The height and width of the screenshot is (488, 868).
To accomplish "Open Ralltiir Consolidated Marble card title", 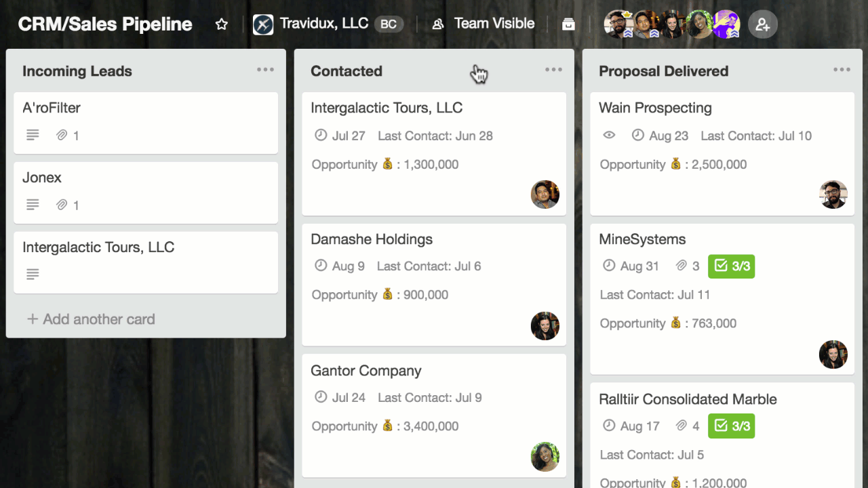I will [688, 399].
